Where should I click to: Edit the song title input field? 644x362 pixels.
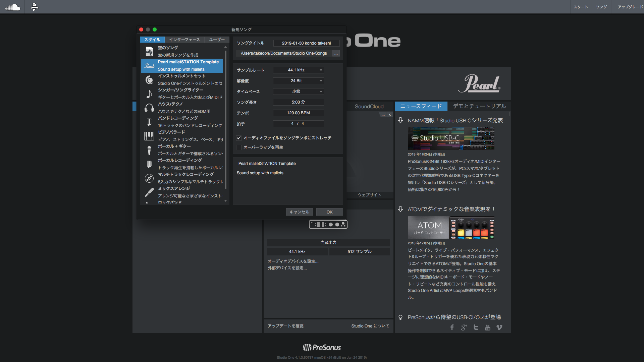pos(306,43)
